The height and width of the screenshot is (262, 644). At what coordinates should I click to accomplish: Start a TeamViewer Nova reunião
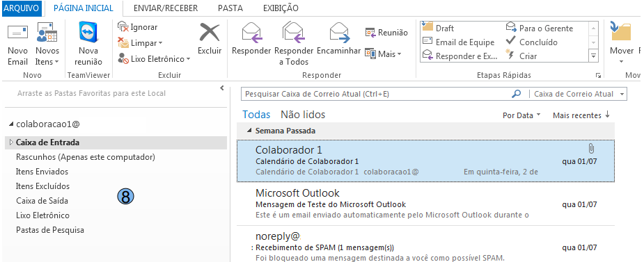click(88, 44)
